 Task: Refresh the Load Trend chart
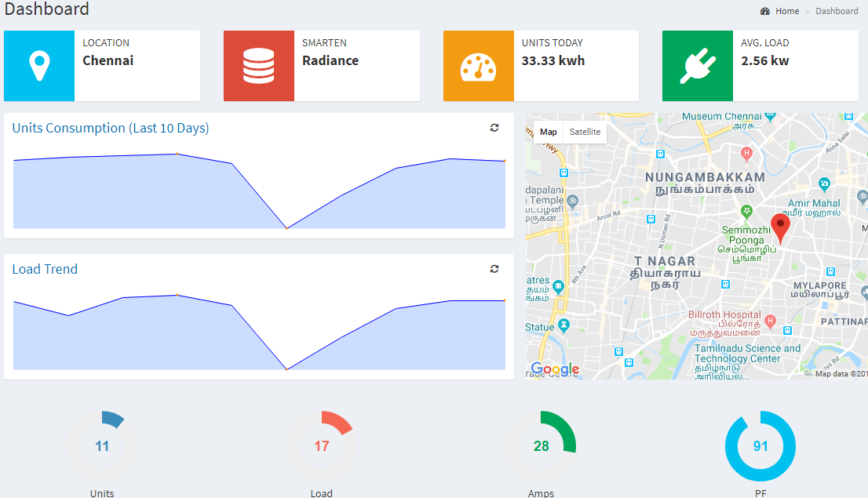[x=494, y=269]
